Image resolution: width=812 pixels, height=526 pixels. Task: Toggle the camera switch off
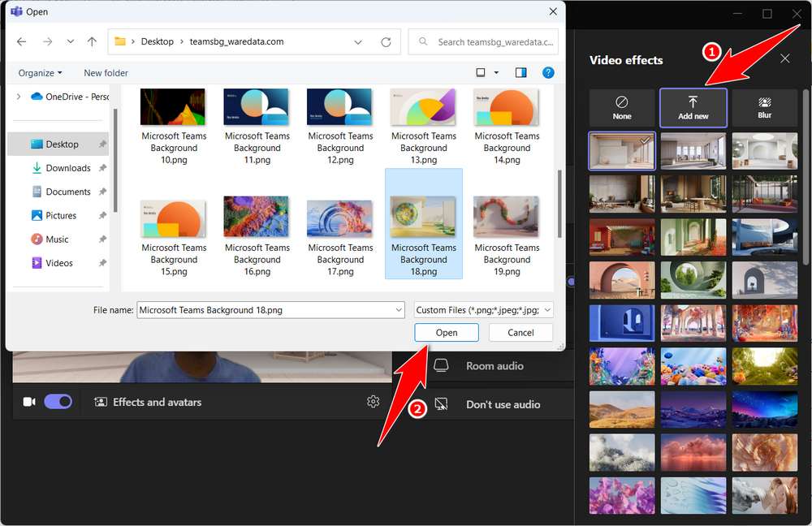58,402
